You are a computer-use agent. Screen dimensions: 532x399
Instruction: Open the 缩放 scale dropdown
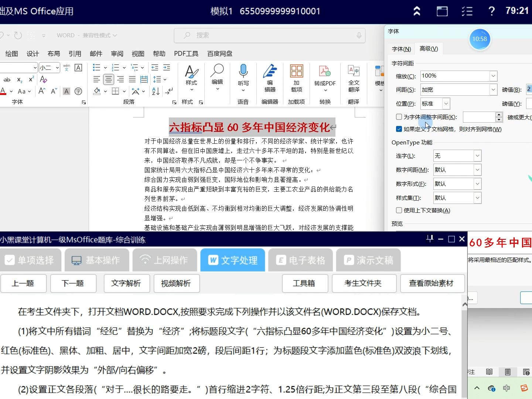(x=493, y=76)
